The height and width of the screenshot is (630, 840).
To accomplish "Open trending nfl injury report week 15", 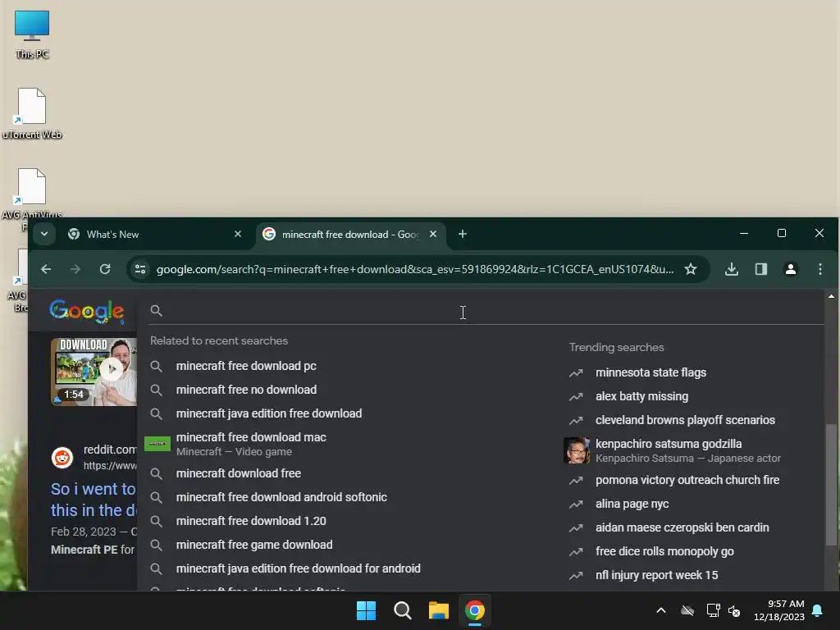I will pos(657,575).
